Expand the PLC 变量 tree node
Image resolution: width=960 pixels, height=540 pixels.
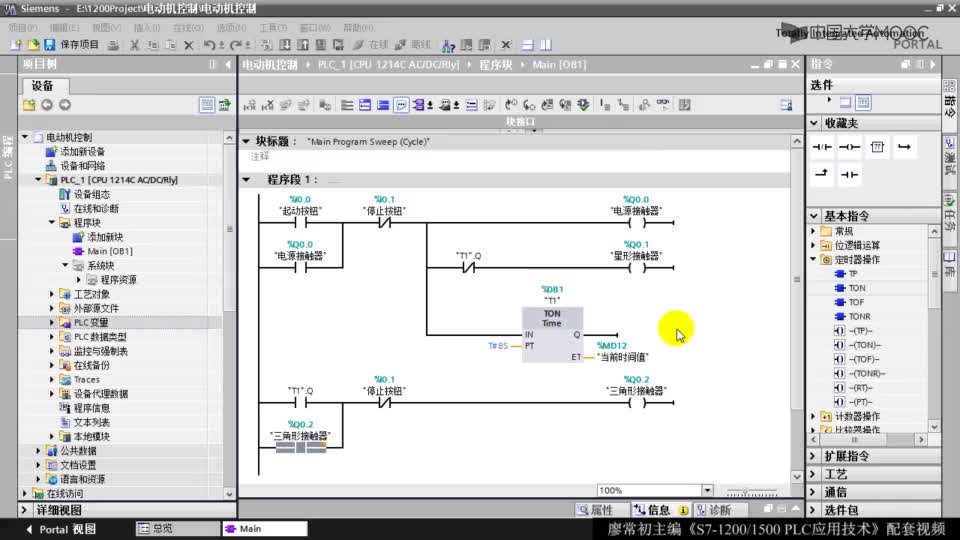click(x=52, y=323)
